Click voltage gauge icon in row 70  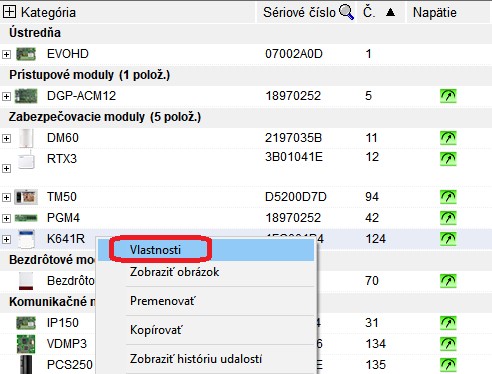(448, 281)
